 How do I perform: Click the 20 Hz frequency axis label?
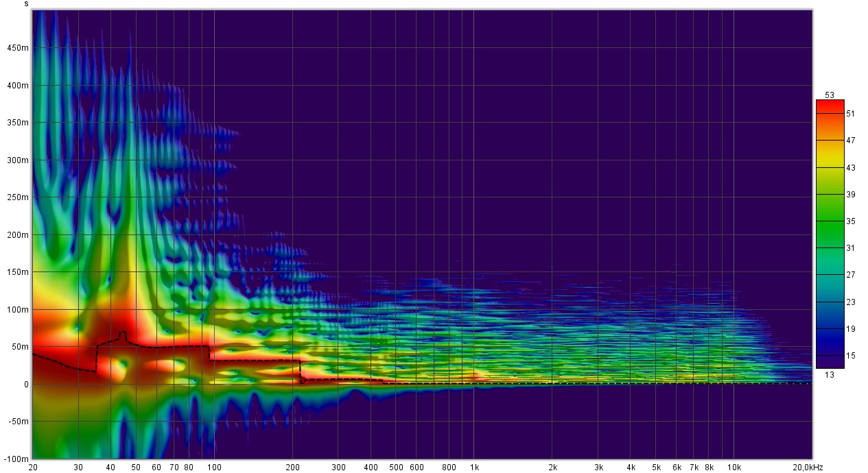tap(32, 468)
